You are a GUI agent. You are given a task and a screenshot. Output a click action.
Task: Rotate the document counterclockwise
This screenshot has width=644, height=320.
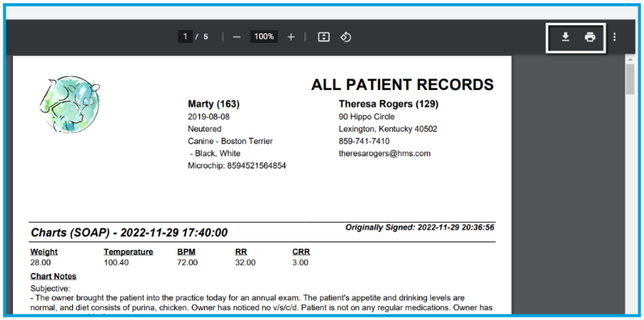[346, 37]
